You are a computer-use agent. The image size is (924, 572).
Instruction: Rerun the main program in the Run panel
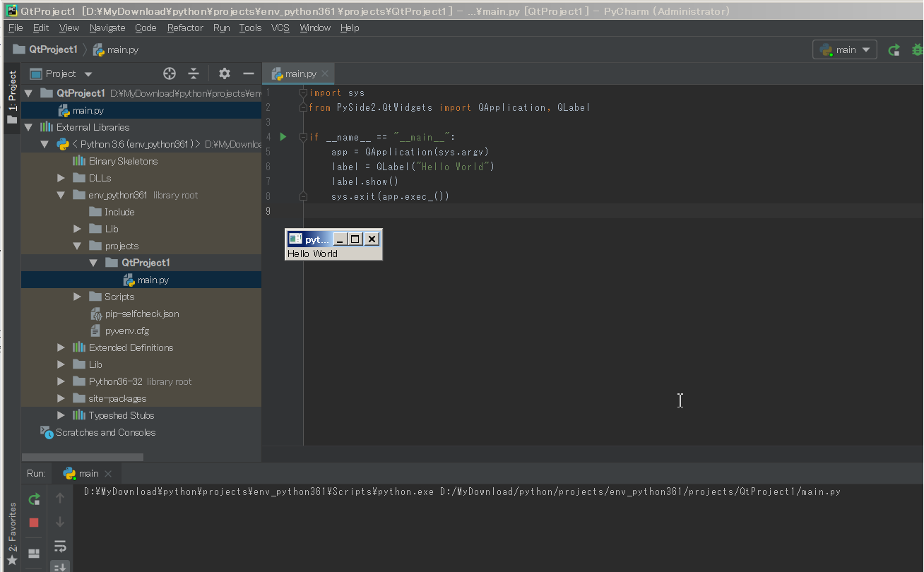tap(34, 498)
